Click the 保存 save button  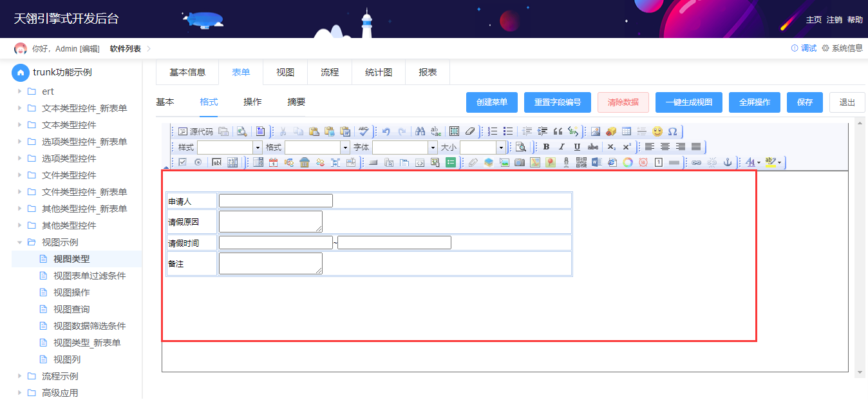pyautogui.click(x=805, y=102)
